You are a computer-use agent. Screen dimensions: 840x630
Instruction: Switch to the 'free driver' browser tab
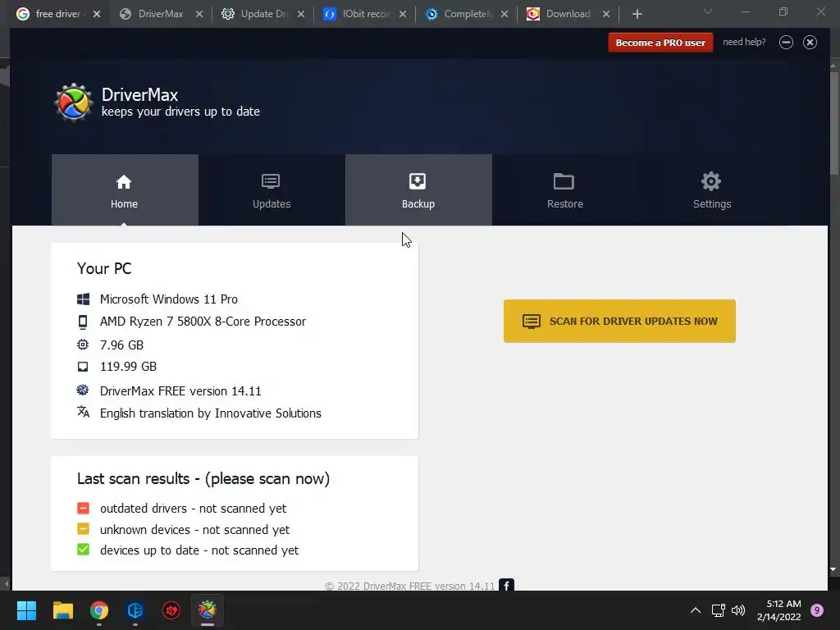(x=58, y=14)
